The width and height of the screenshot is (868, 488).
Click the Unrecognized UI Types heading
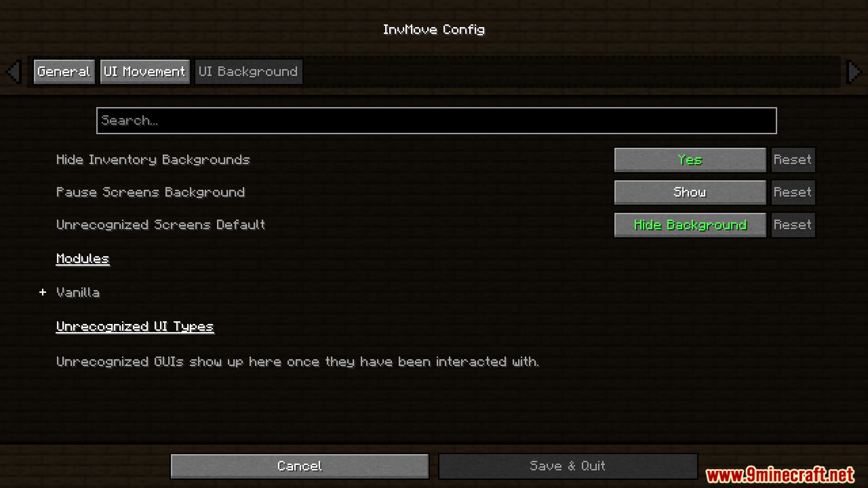pyautogui.click(x=135, y=327)
